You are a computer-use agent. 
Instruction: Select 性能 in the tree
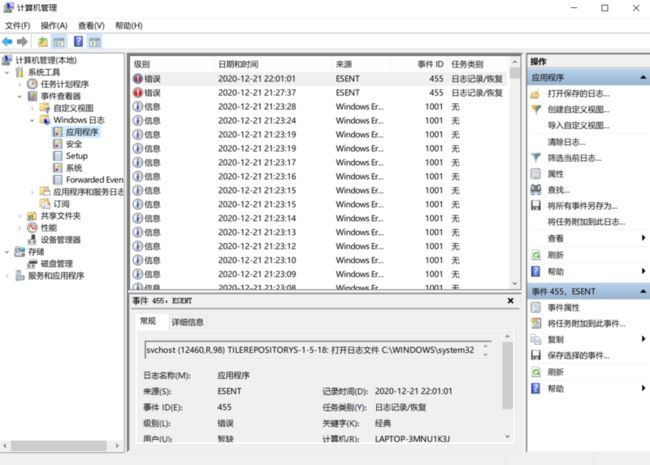coord(49,228)
